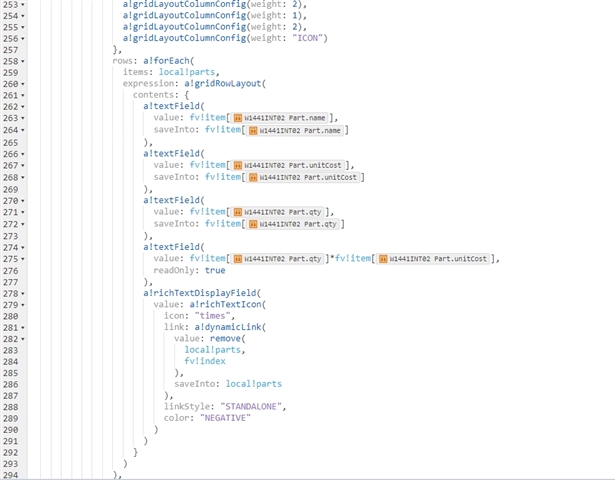Fold the first a!textField at line 262
Viewport: 615px width, 480px height.
point(23,107)
